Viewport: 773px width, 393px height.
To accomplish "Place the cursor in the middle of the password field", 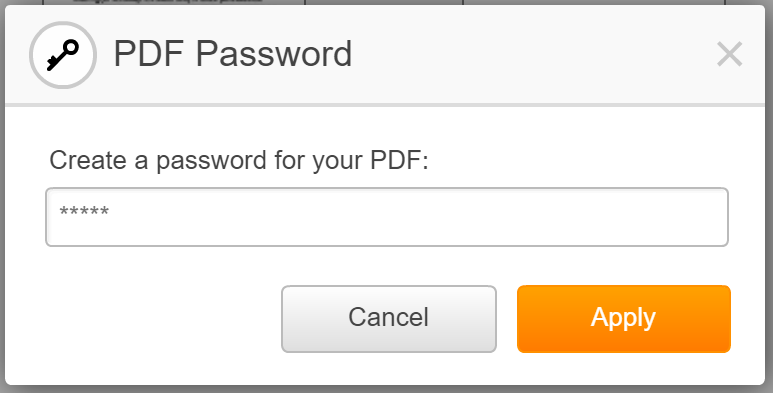I will tap(386, 217).
